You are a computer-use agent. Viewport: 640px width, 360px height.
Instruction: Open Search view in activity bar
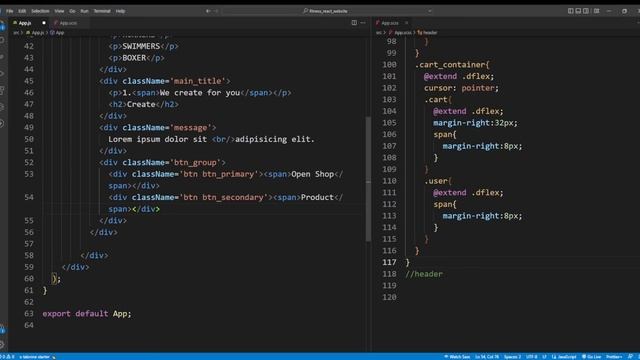3,40
